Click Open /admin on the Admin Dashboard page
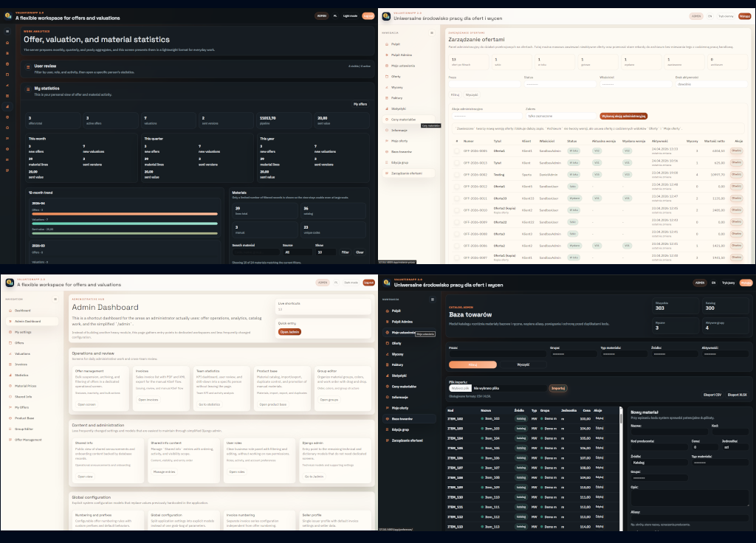This screenshot has width=756, height=543. [289, 332]
